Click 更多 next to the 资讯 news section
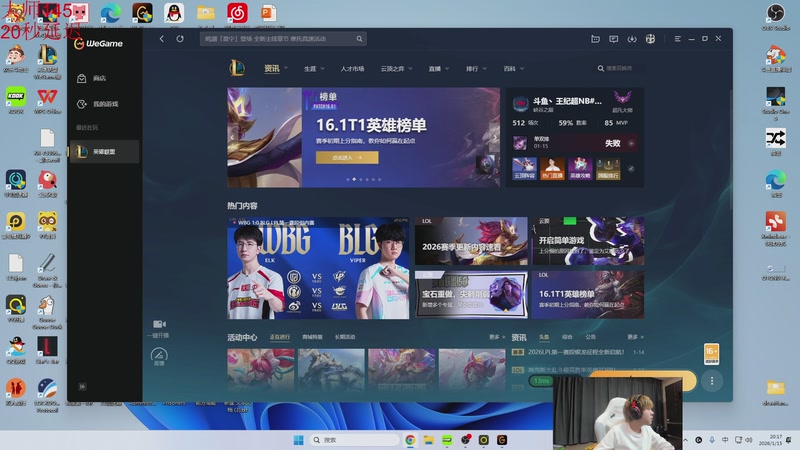The image size is (800, 450). point(635,337)
